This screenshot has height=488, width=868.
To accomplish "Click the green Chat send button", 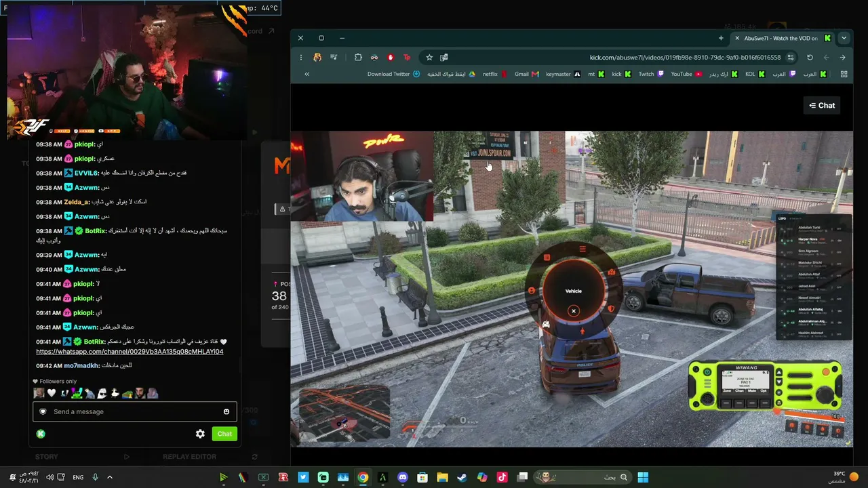I will tap(224, 434).
